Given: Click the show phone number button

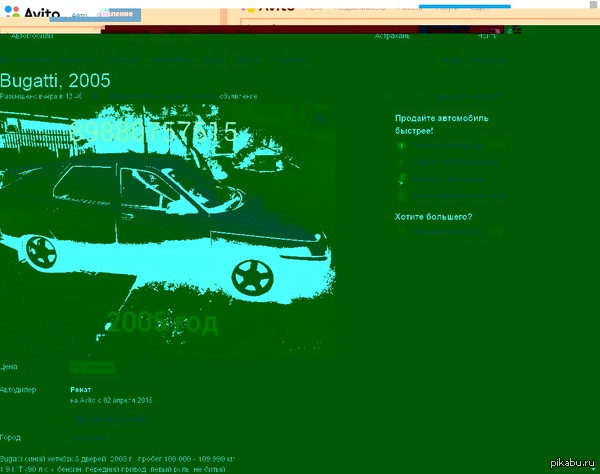Looking at the screenshot, I should 113,419.
